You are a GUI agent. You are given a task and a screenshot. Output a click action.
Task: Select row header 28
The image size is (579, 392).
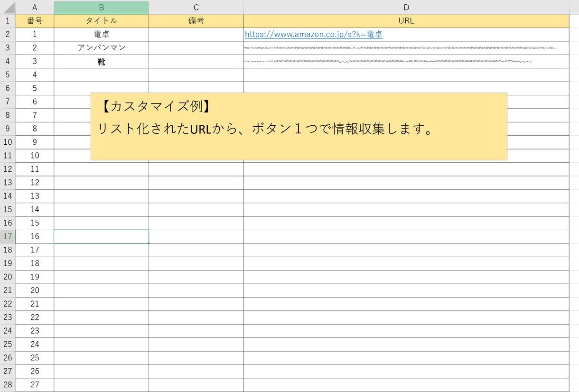tap(8, 385)
